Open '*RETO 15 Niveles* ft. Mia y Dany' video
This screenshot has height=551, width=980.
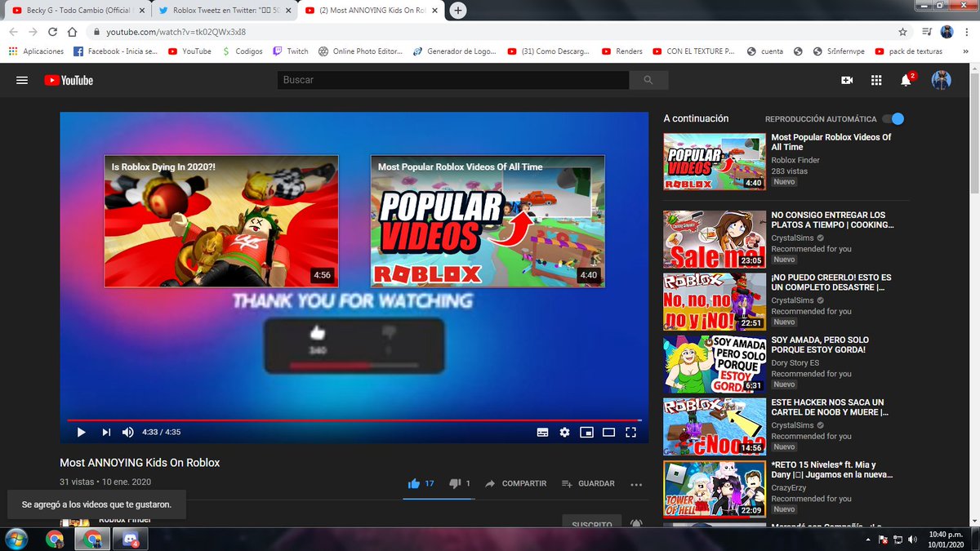coord(831,469)
